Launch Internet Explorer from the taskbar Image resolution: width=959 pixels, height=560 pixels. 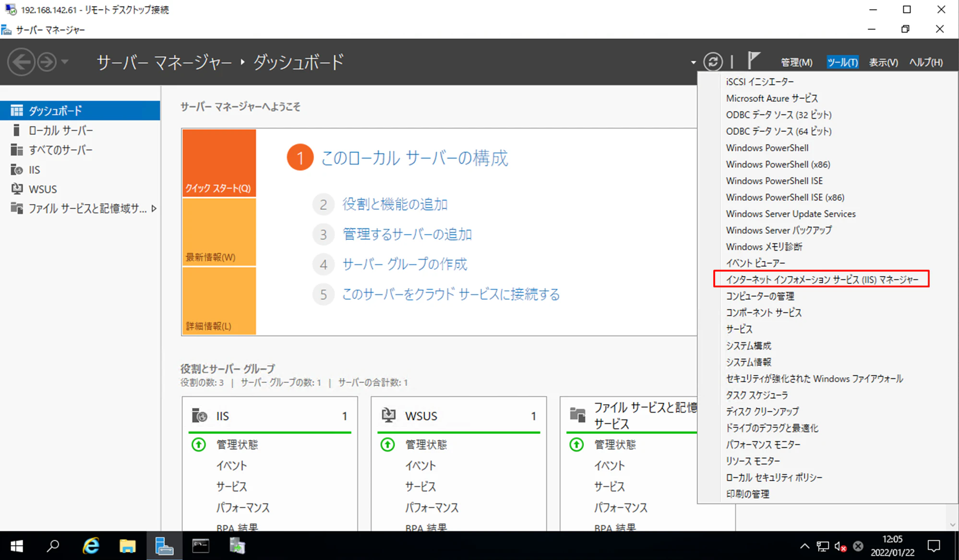(x=91, y=546)
